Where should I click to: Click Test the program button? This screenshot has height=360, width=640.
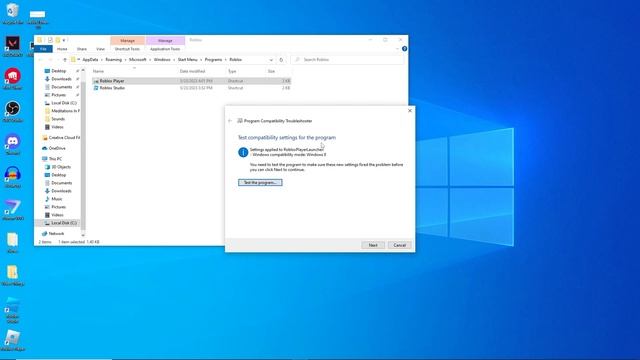pyautogui.click(x=260, y=182)
